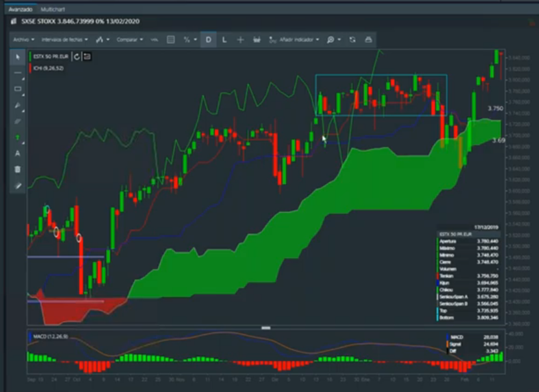Refresh the ESTX 50 PR.EUR series
Viewport: 539px width, 392px height.
click(x=76, y=56)
